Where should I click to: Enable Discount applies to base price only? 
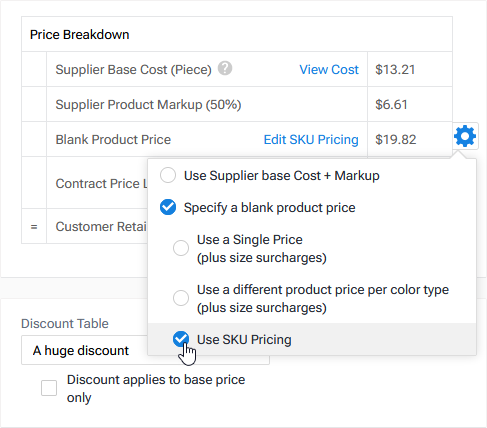coord(49,388)
